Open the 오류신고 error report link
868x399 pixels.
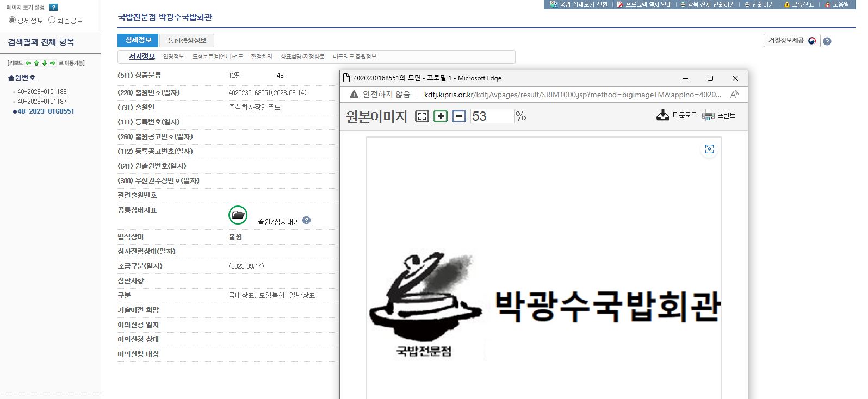(x=798, y=4)
